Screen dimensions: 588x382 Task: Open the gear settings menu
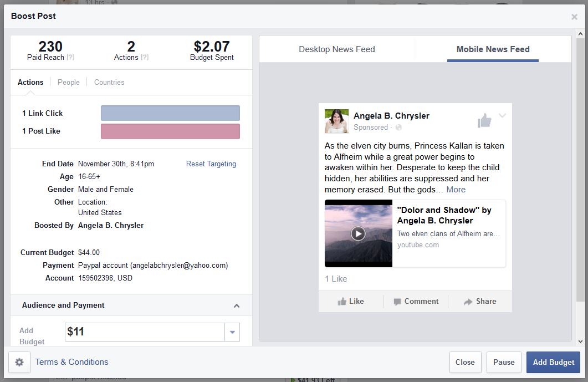(x=19, y=362)
